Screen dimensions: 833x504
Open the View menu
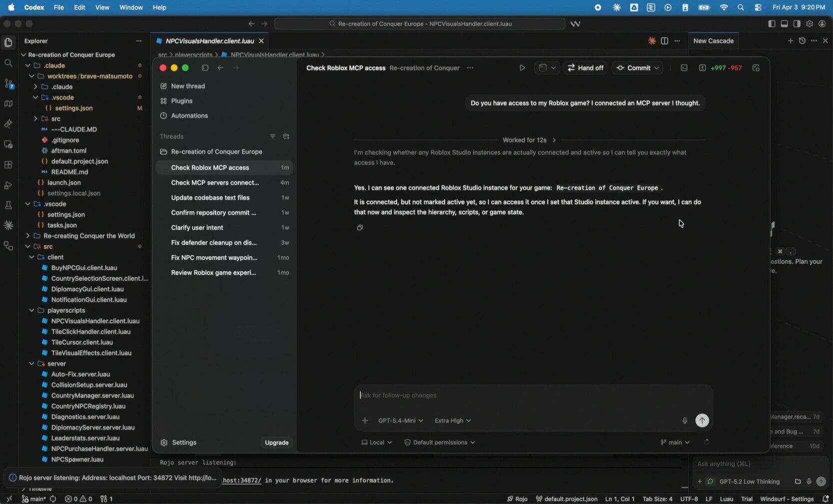click(102, 7)
